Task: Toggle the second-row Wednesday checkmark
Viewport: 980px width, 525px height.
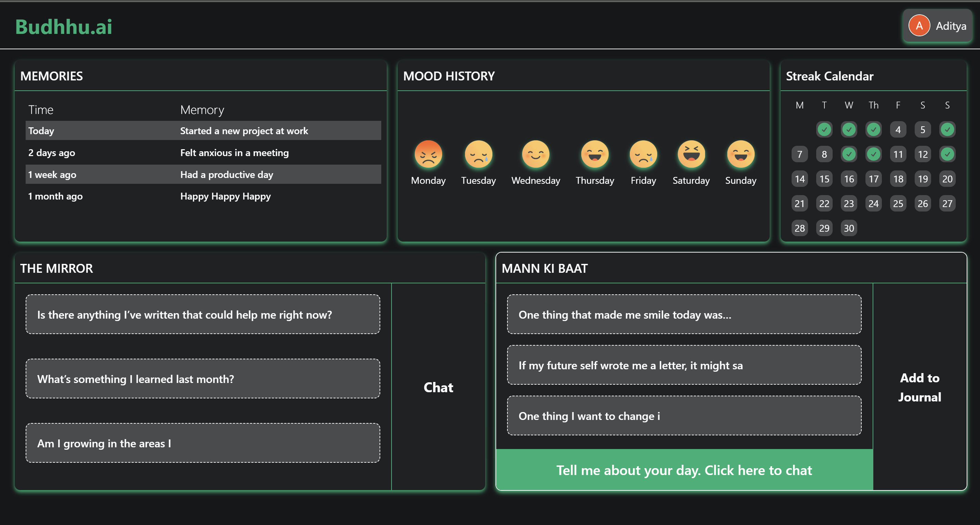Action: [849, 154]
